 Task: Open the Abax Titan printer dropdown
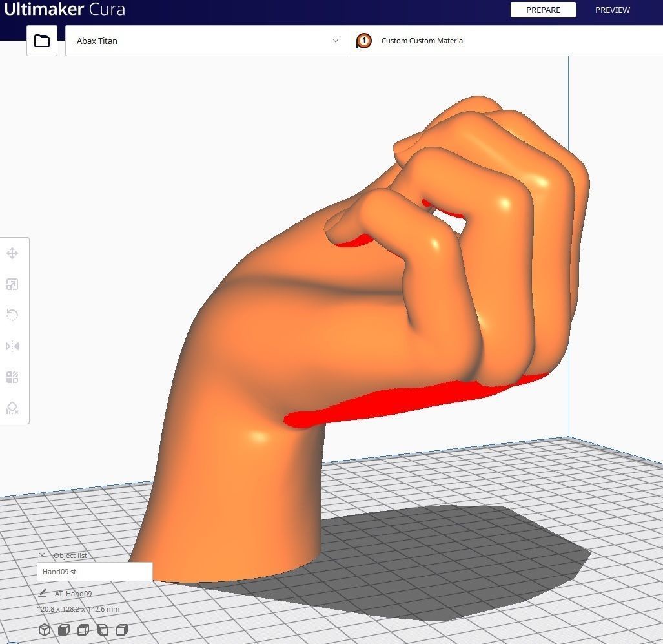pyautogui.click(x=206, y=41)
